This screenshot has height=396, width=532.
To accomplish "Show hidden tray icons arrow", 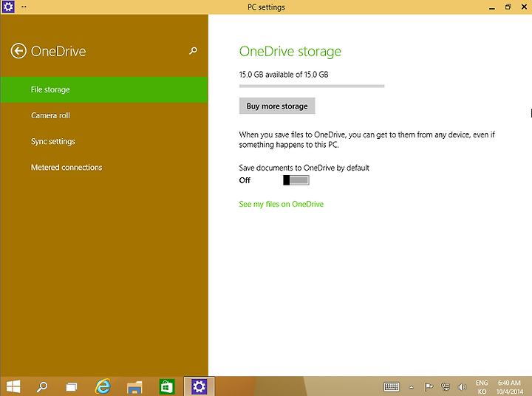I will [412, 387].
